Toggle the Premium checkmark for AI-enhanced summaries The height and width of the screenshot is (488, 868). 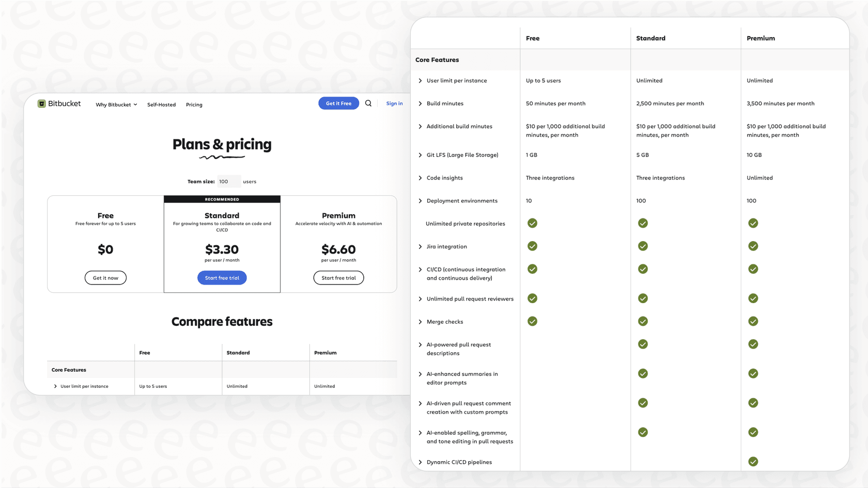click(x=753, y=373)
